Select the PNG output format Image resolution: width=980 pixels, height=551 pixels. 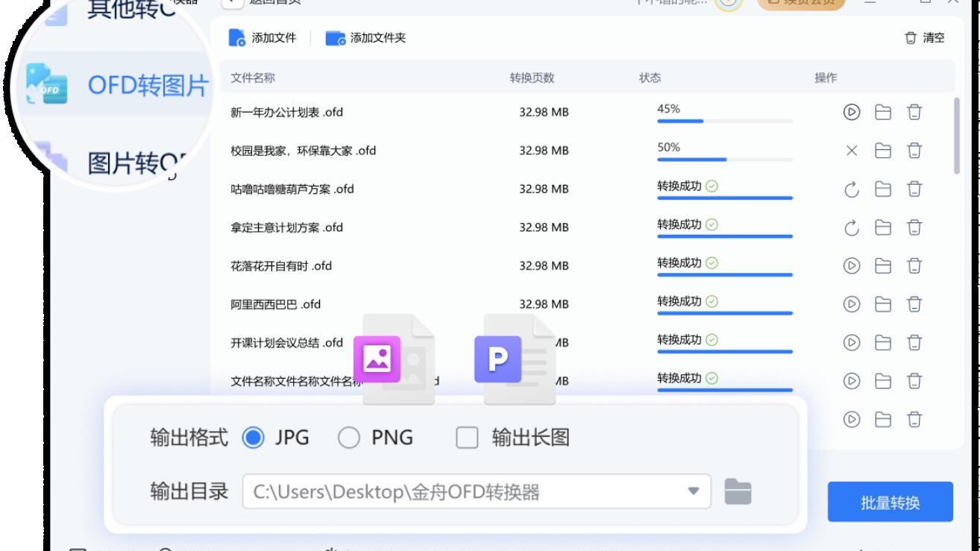[349, 438]
